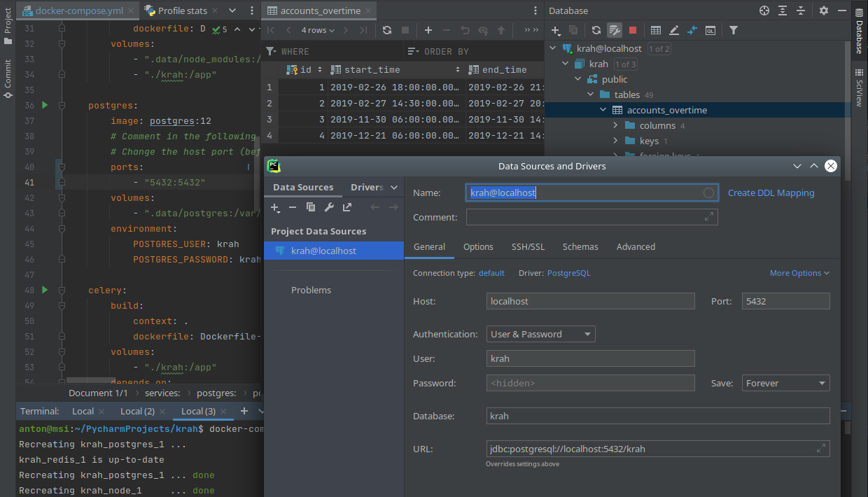
Task: Expand the Comment field with expand icon
Action: pyautogui.click(x=710, y=217)
